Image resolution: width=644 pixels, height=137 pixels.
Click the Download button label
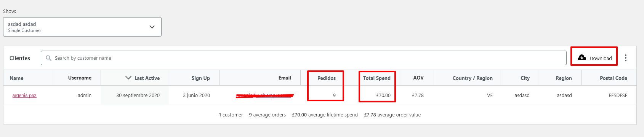(601, 58)
